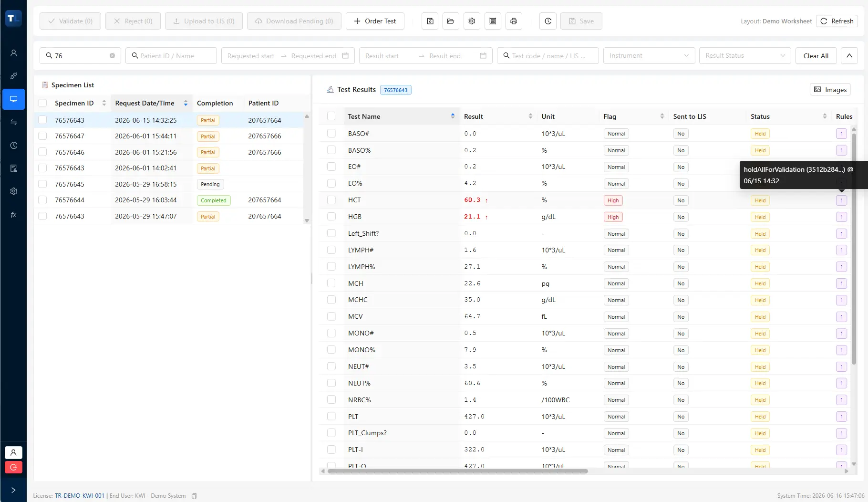Click the Reject (0) button
This screenshot has height=502, width=868.
coord(133,21)
